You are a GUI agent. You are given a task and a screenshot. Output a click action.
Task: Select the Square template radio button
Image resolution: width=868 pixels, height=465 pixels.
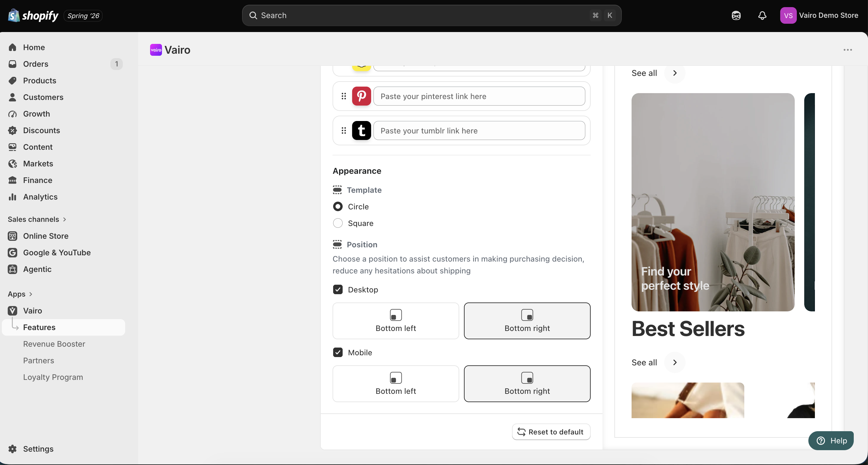[x=338, y=223]
